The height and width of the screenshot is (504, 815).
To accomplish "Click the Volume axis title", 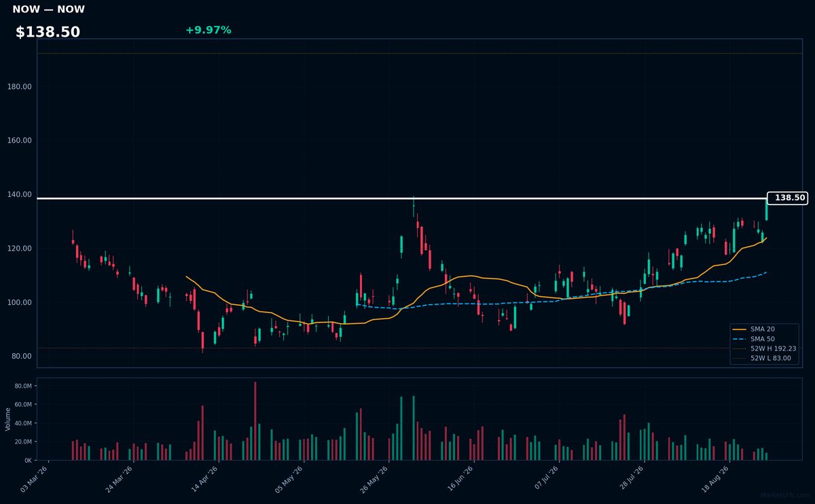I will tap(8, 419).
